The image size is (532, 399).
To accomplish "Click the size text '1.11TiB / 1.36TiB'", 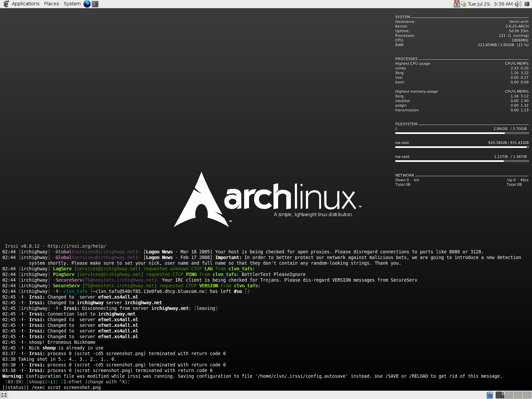I will click(510, 157).
